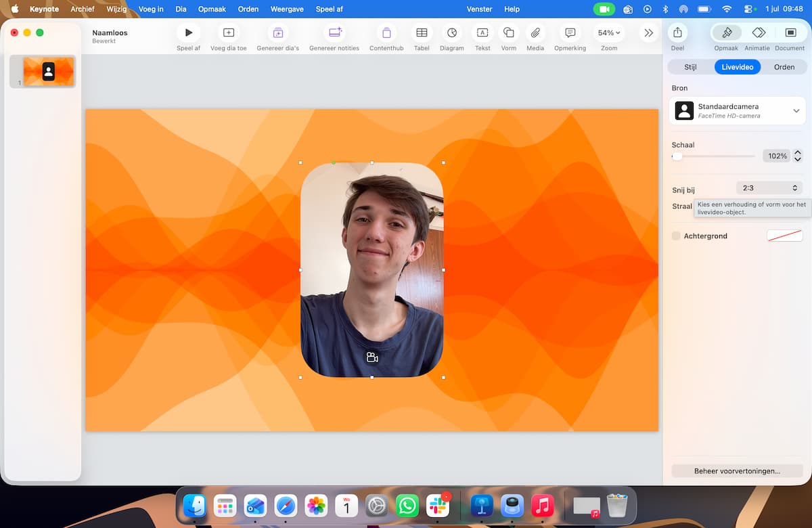The width and height of the screenshot is (812, 528).
Task: Open the Speel af menu in menu bar
Action: 330,9
